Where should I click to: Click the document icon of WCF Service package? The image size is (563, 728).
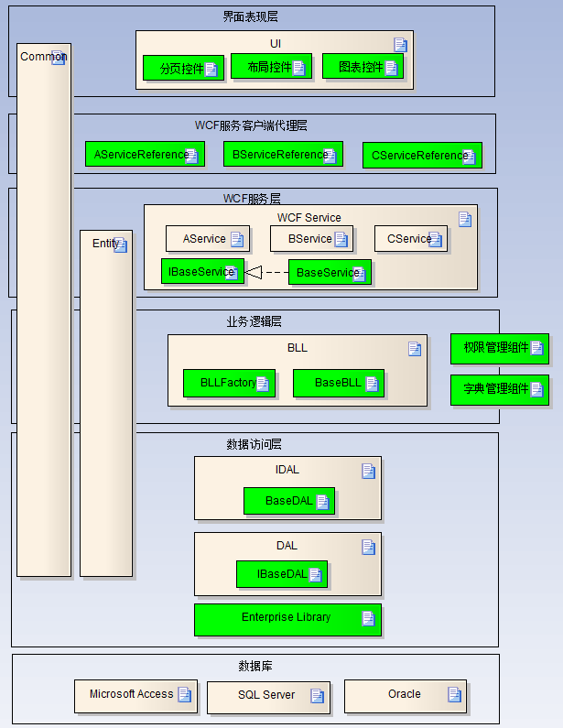coord(465,219)
